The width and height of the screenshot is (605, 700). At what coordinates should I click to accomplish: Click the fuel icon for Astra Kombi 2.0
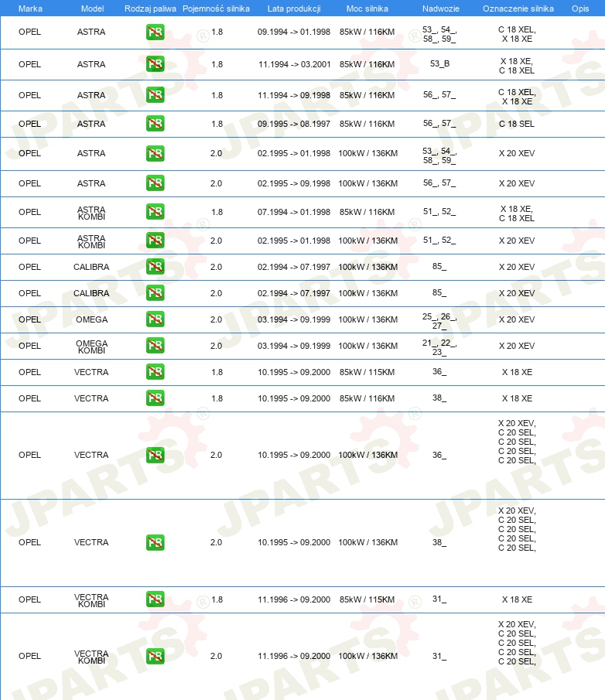point(155,241)
